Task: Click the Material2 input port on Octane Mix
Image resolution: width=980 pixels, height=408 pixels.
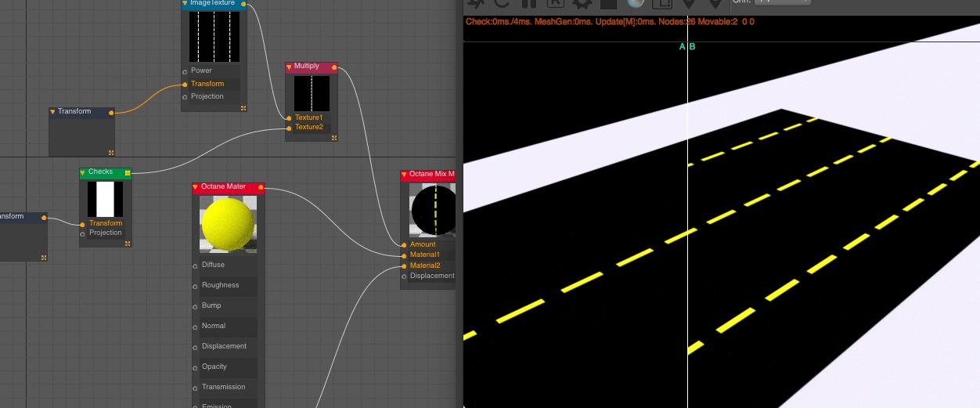Action: (404, 266)
